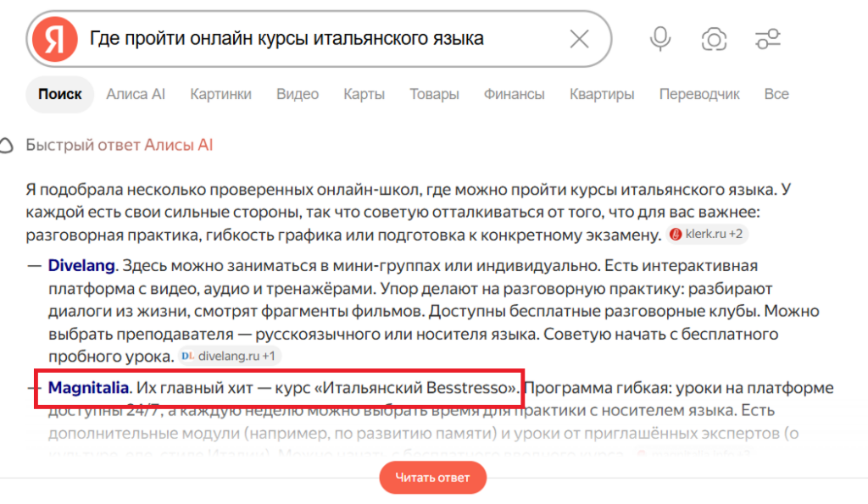Screen dimensions: 868x504
Task: Open the klerk.ru +2 source badge
Action: pos(708,234)
